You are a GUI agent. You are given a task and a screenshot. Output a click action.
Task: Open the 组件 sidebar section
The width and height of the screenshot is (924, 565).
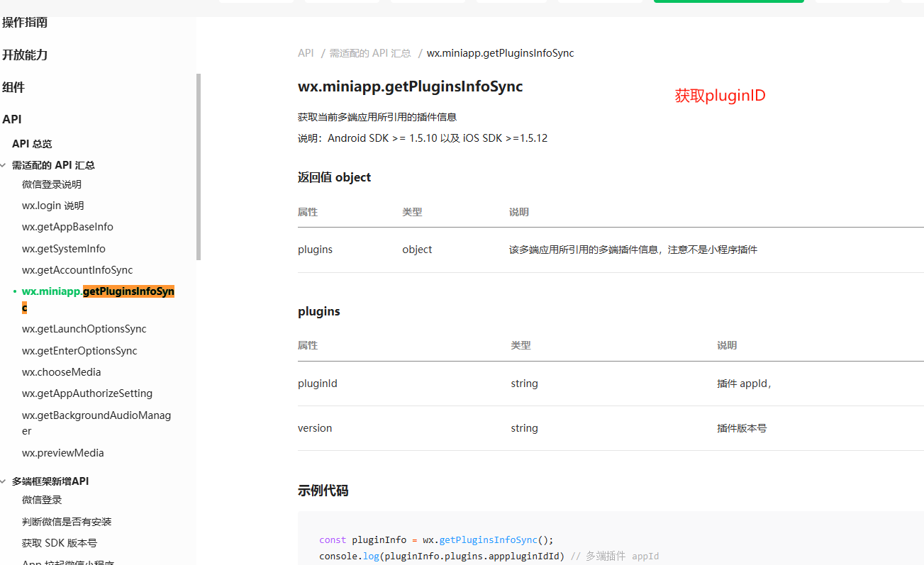(x=13, y=87)
